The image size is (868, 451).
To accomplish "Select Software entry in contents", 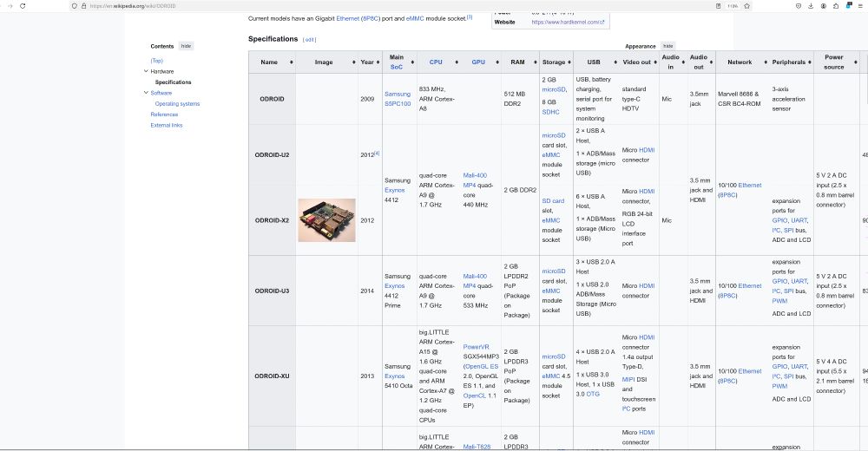I will [x=161, y=93].
